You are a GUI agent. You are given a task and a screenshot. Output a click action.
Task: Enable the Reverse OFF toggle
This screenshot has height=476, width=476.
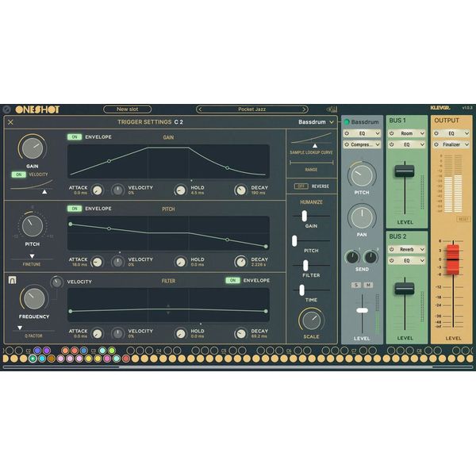(300, 186)
